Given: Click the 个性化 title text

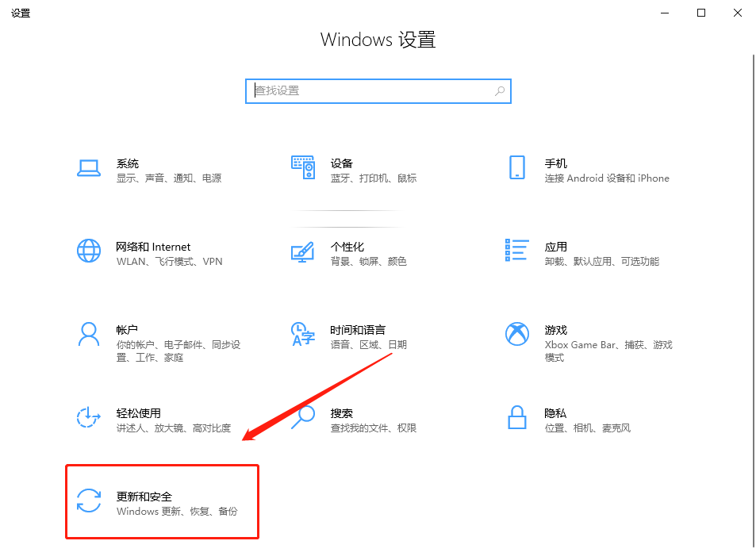Looking at the screenshot, I should point(347,247).
